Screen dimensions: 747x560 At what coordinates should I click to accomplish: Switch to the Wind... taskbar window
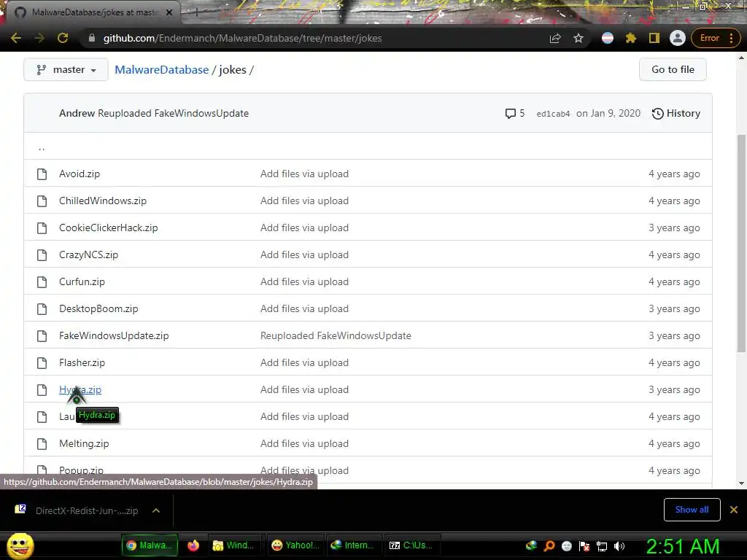point(234,545)
